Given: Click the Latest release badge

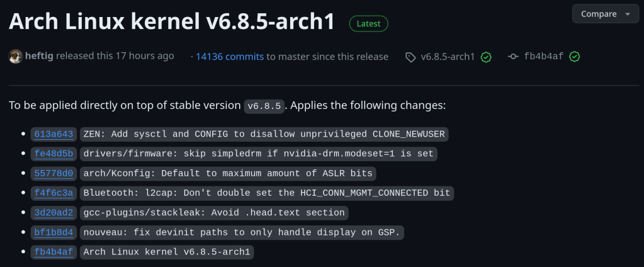Looking at the screenshot, I should [x=369, y=24].
